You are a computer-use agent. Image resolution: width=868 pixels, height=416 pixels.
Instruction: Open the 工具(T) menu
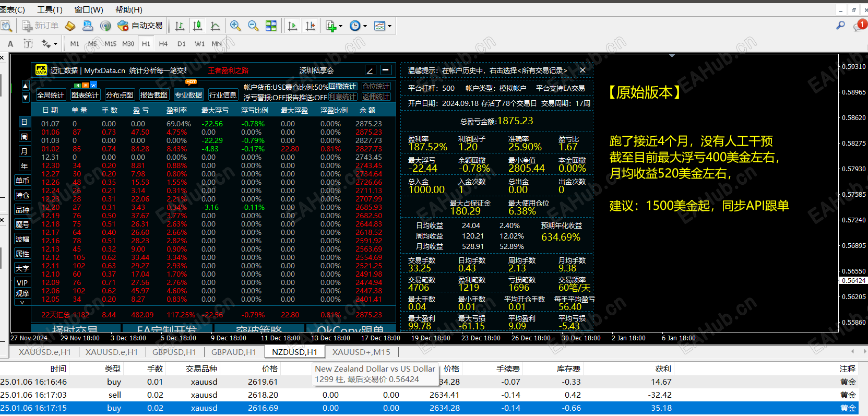pos(50,9)
